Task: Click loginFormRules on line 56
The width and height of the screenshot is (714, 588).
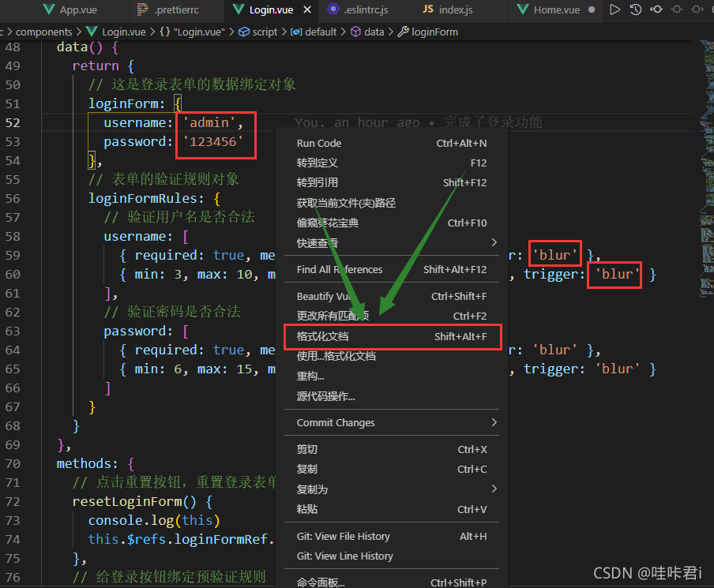Action: (x=142, y=198)
